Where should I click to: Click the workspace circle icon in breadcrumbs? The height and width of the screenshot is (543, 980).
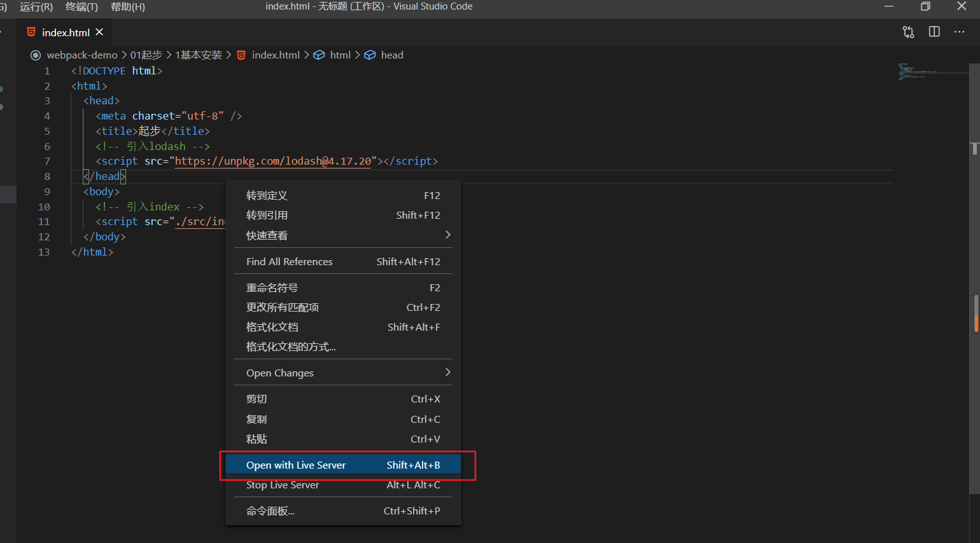pyautogui.click(x=36, y=55)
